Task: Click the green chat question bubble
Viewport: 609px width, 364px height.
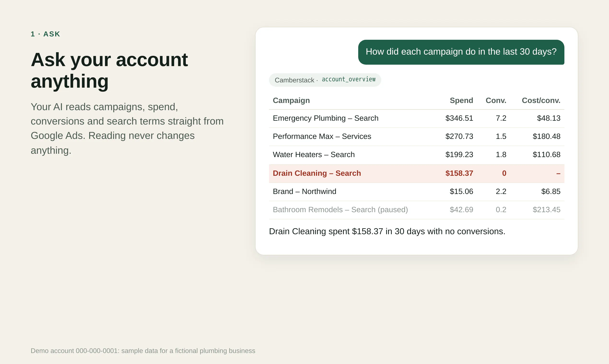Action: click(x=461, y=52)
